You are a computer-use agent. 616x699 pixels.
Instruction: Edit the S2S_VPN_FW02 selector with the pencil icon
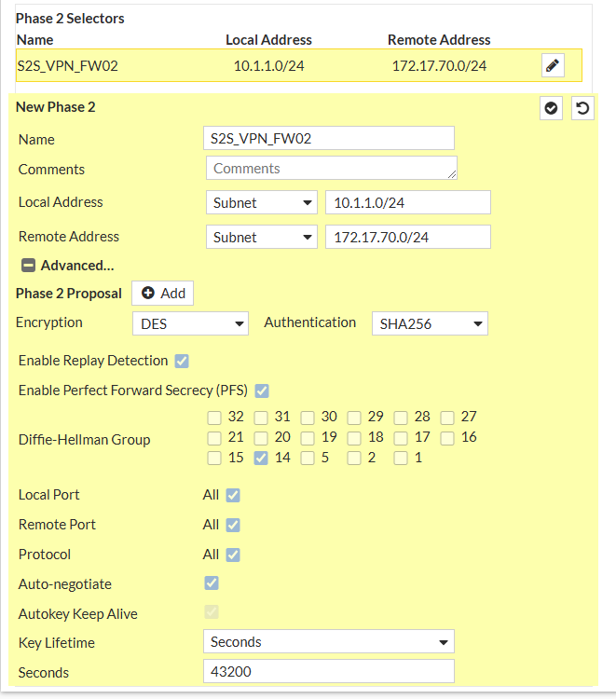click(x=553, y=65)
